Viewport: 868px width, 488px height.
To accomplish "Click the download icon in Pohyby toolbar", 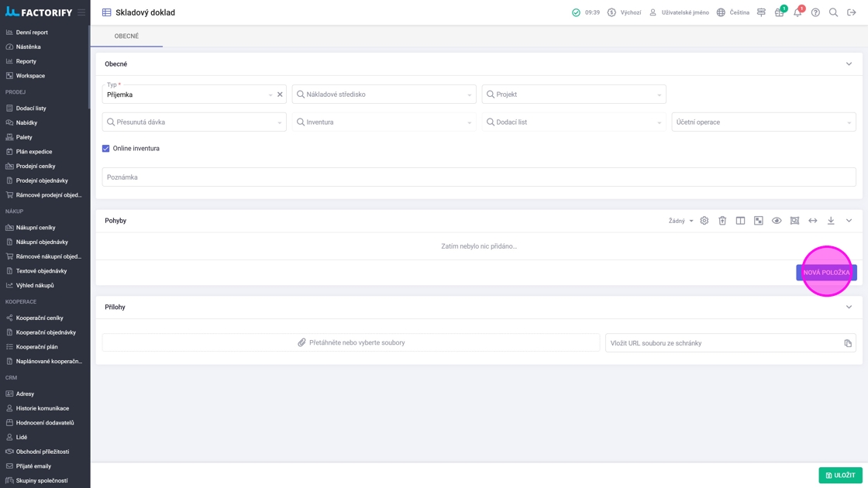I will pyautogui.click(x=831, y=221).
